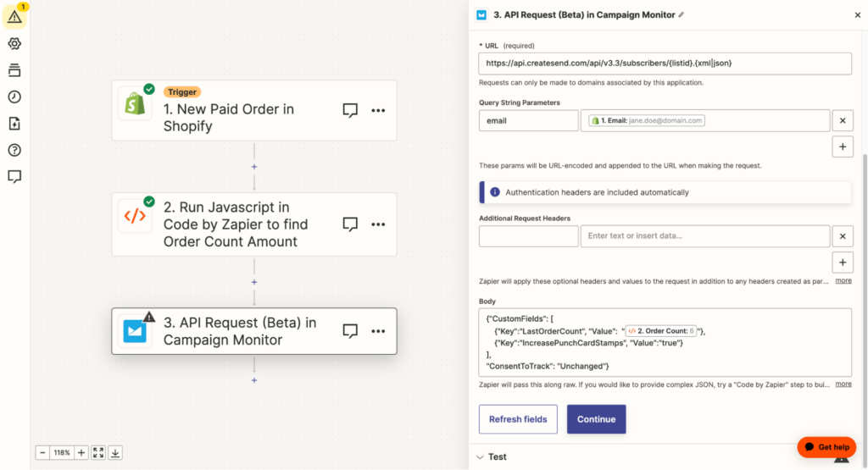Screen dimensions: 868x470
Task: Add a comment on Run Javascript step
Action: click(350, 224)
